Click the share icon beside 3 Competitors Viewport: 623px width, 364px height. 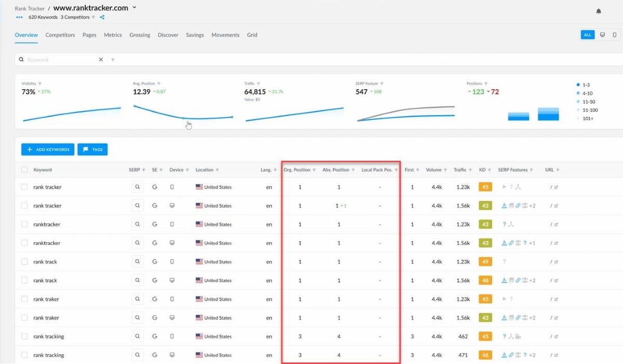pyautogui.click(x=102, y=17)
